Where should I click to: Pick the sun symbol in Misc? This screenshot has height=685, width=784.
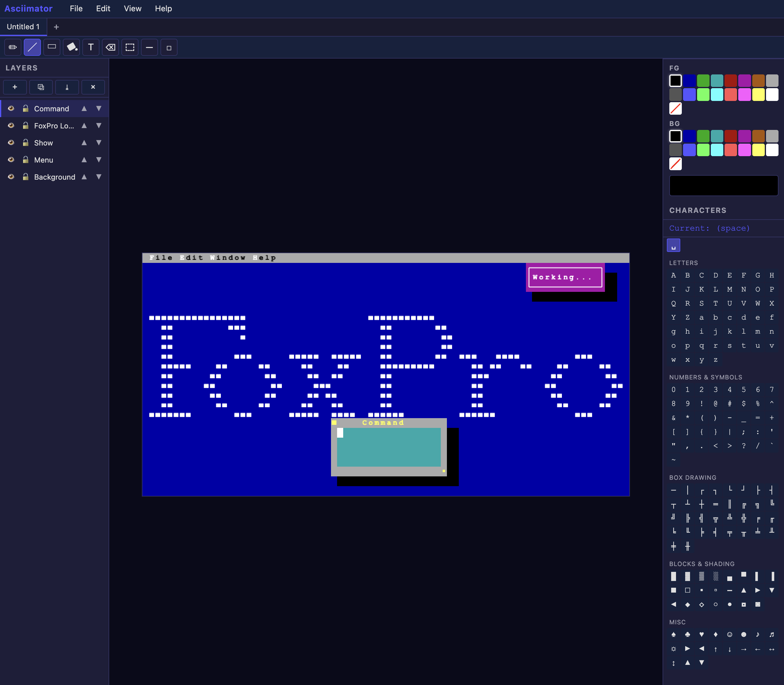pos(674,649)
